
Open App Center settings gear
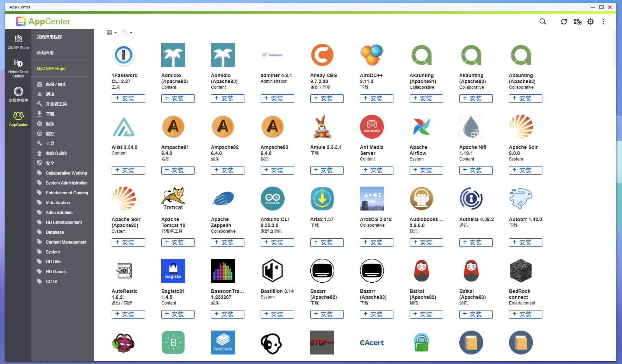click(x=591, y=22)
